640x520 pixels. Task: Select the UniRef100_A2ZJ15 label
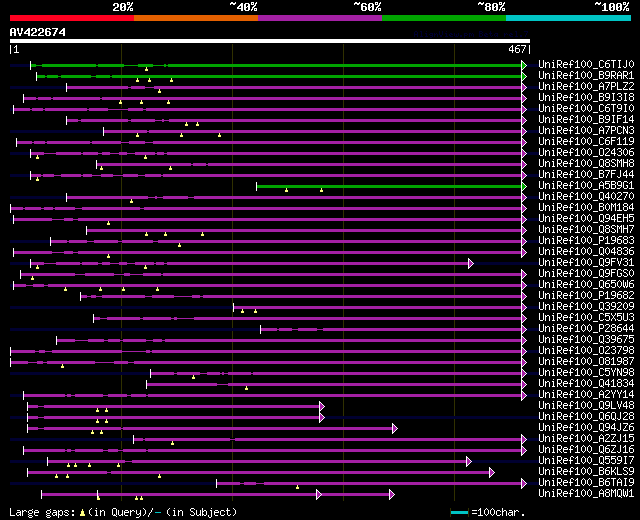(x=586, y=439)
